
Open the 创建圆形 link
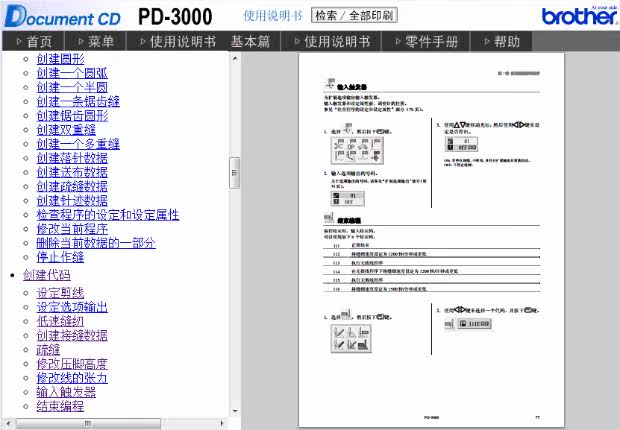click(x=60, y=59)
